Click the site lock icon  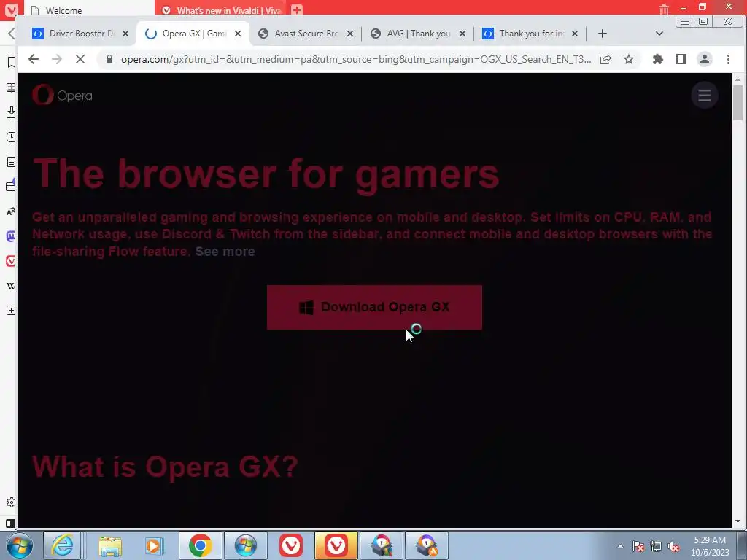109,59
